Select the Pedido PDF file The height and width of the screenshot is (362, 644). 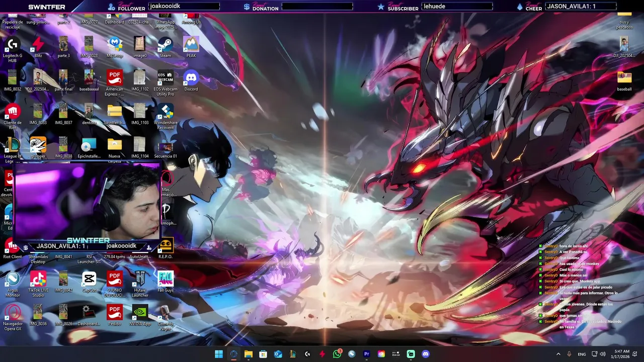click(x=115, y=315)
